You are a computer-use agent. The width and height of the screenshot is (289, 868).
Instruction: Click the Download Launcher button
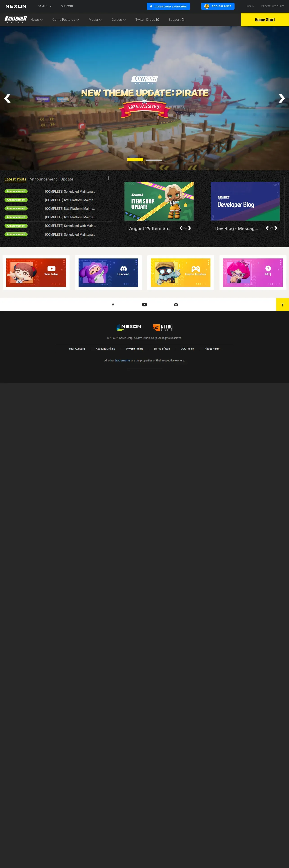coord(168,6)
